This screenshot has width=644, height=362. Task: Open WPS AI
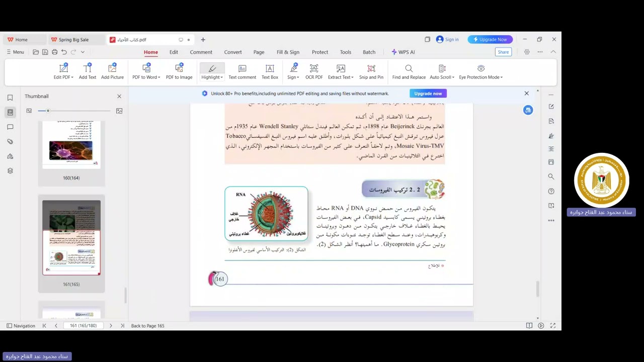click(x=403, y=52)
